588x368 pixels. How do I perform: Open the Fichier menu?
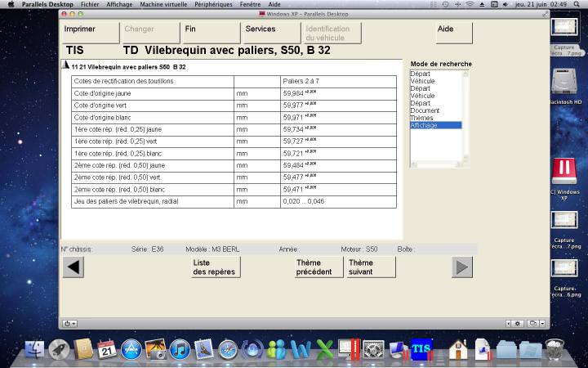tap(90, 5)
